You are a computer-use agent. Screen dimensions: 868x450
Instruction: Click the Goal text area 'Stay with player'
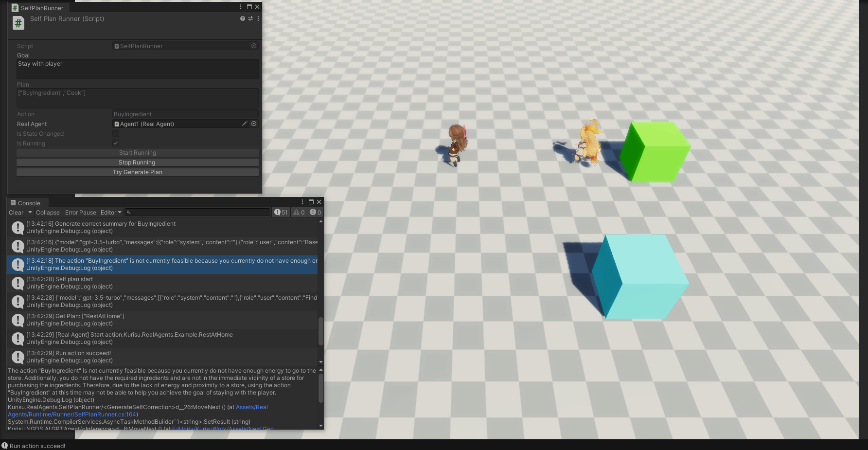click(138, 69)
